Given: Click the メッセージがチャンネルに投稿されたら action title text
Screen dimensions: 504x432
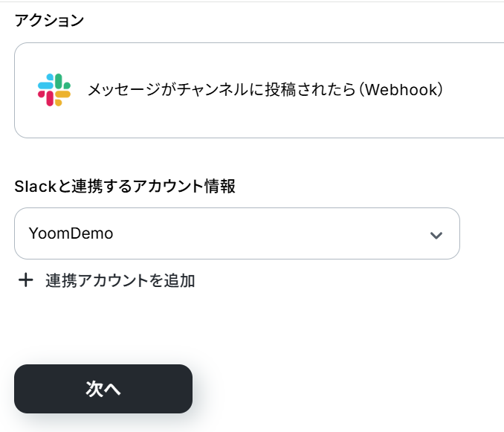Looking at the screenshot, I should (222, 90).
